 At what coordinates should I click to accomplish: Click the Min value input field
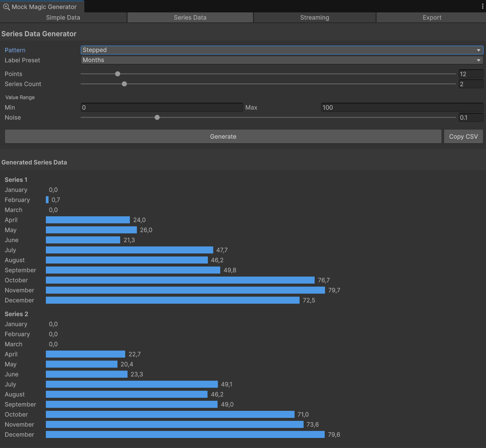(162, 107)
